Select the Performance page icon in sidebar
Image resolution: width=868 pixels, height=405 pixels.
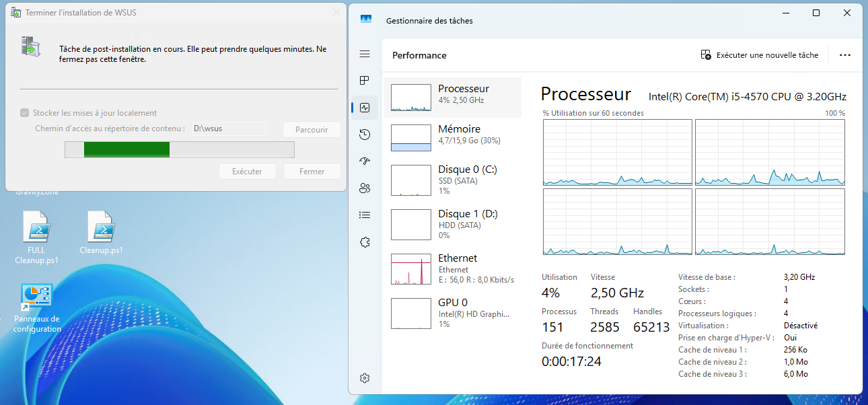[365, 108]
